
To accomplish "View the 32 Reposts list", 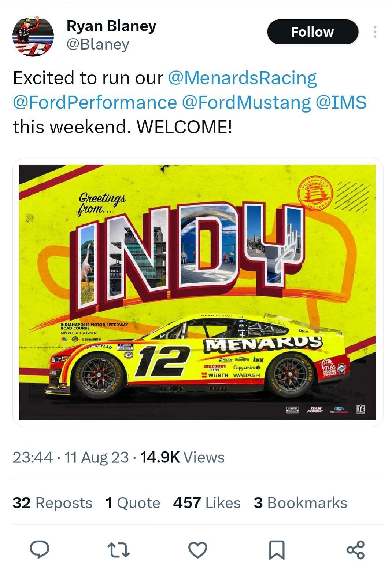I will (x=52, y=503).
